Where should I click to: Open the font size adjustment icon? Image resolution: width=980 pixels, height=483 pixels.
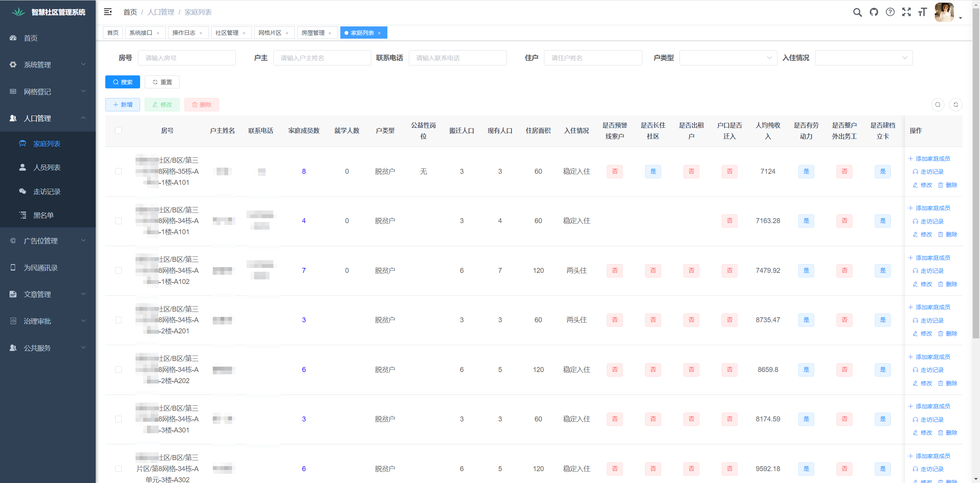pyautogui.click(x=923, y=12)
